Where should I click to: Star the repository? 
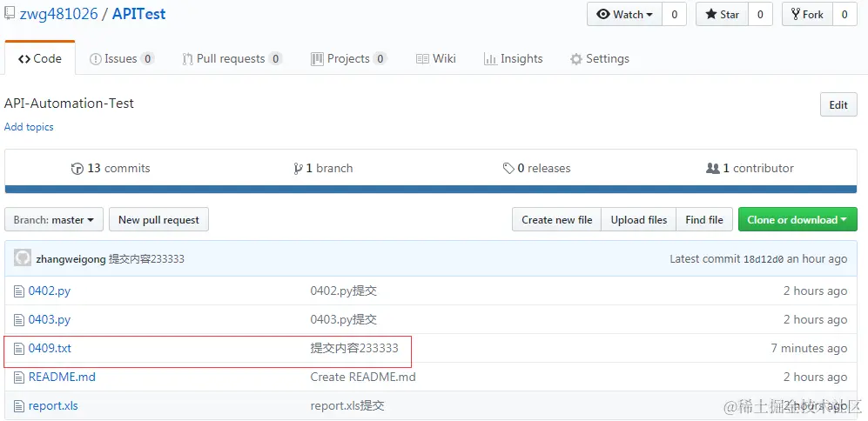point(722,15)
